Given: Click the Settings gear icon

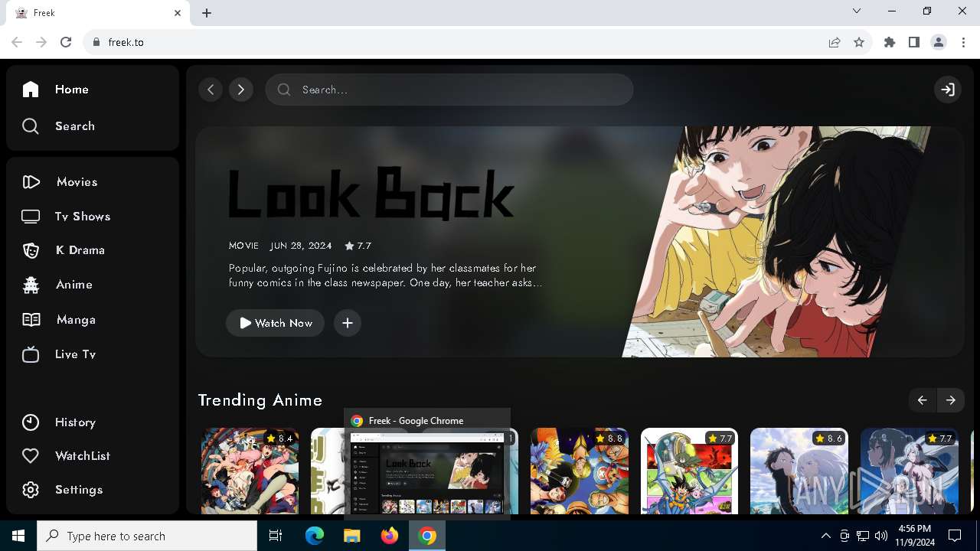Looking at the screenshot, I should click(31, 490).
